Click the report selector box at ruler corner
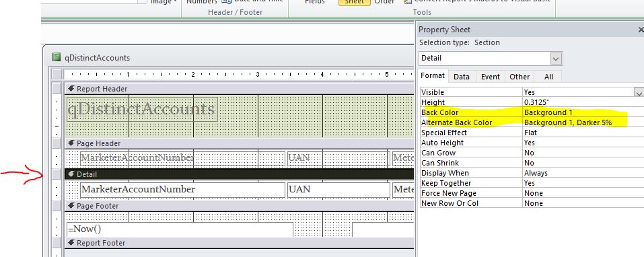The image size is (644, 257). tap(57, 74)
